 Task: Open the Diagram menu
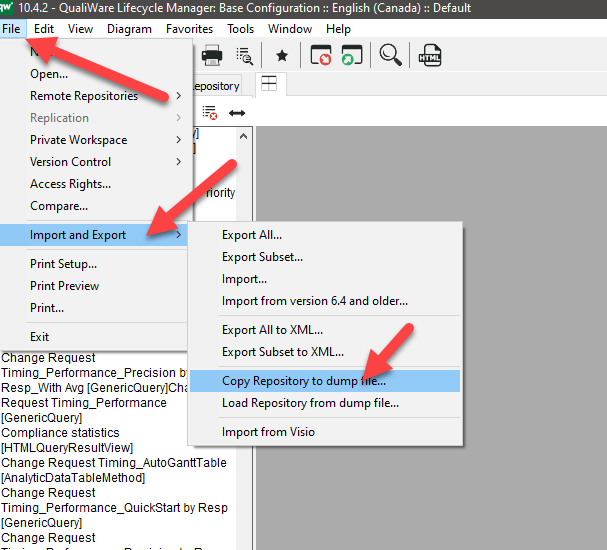129,29
